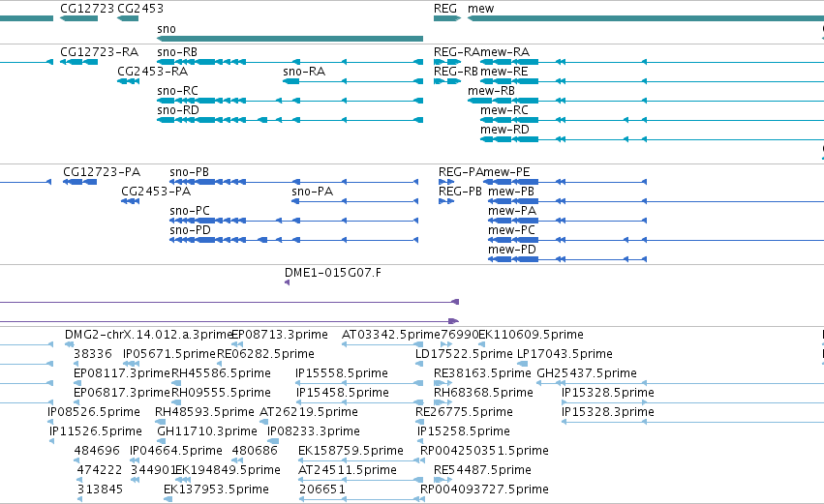Select the sno-RC transcript label
Image resolution: width=824 pixels, height=504 pixels.
177,91
